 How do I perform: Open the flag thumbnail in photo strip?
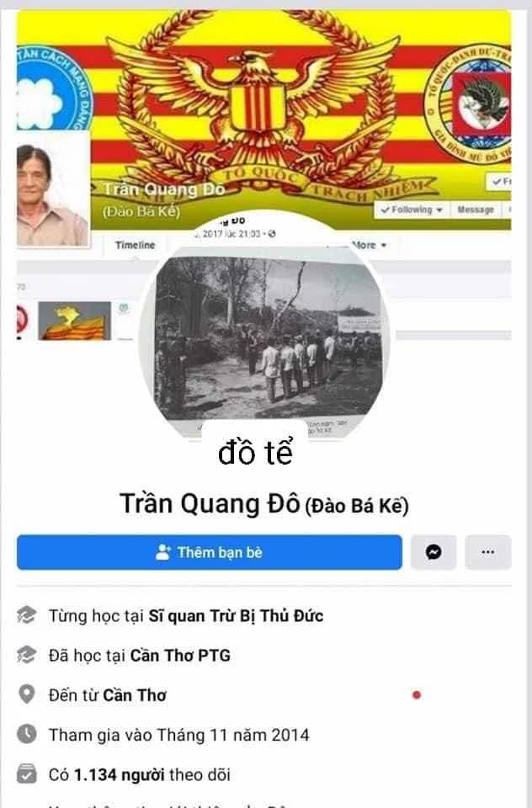click(74, 321)
